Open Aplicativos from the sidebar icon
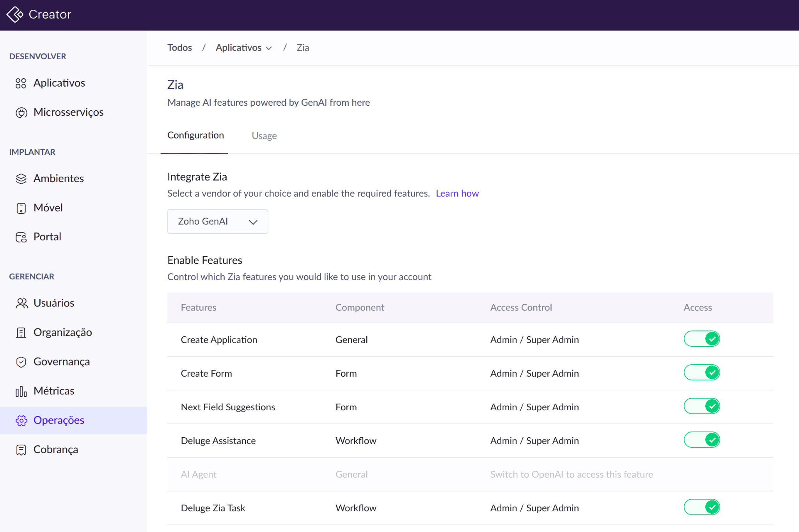This screenshot has height=532, width=799. (21, 83)
